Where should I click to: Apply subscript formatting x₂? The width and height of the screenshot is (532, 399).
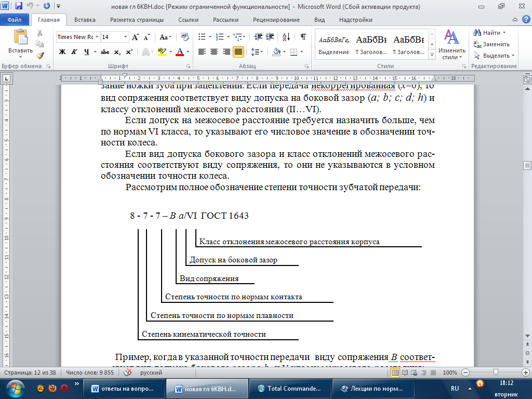click(117, 52)
